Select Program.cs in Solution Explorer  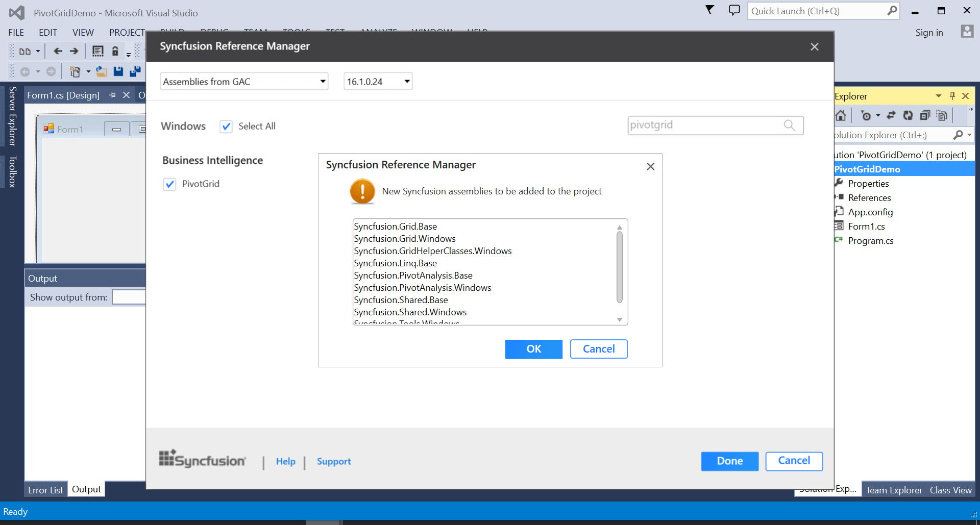[871, 241]
